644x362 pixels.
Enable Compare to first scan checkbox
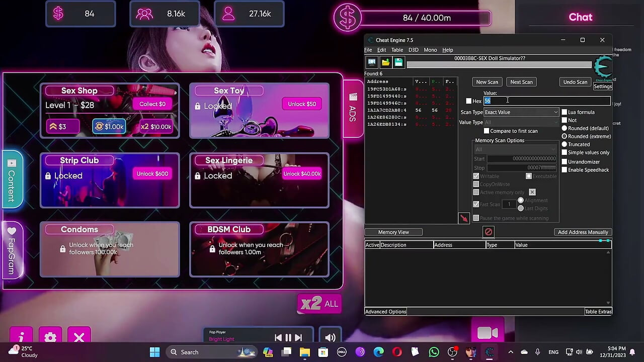coord(487,131)
